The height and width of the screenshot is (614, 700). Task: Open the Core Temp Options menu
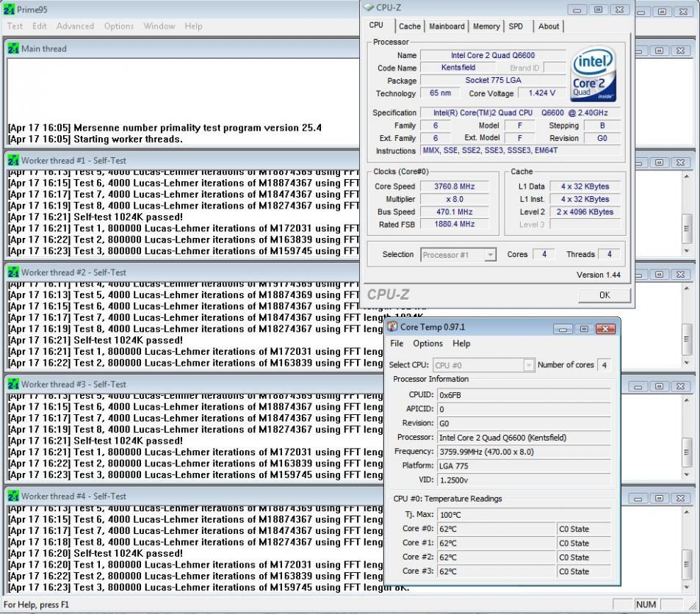coord(427,344)
